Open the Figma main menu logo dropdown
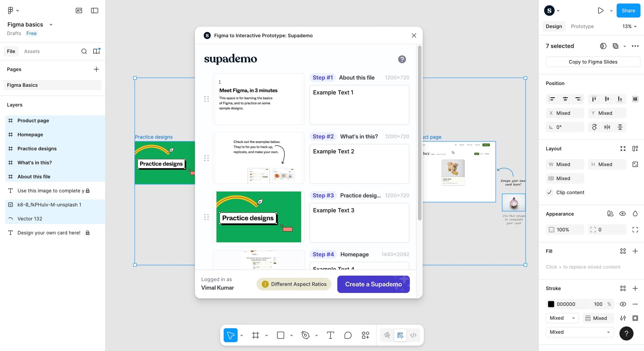 click(x=13, y=10)
